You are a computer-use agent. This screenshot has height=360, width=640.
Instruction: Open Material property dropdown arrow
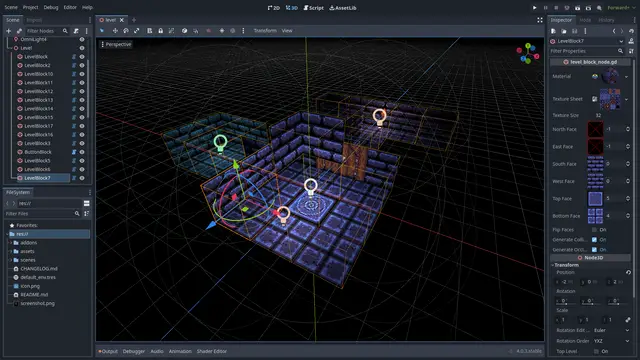(627, 76)
